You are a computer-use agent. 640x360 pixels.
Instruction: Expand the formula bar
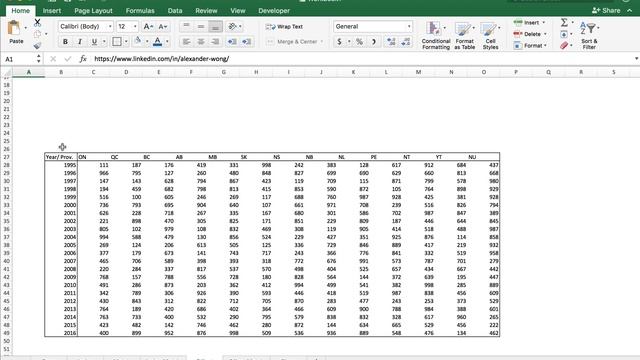(636, 59)
